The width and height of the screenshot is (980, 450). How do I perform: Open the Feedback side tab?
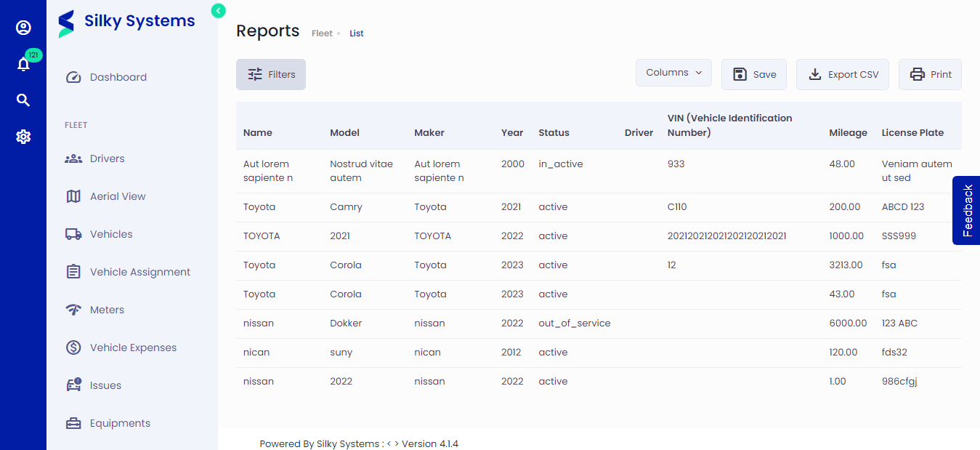tap(969, 211)
